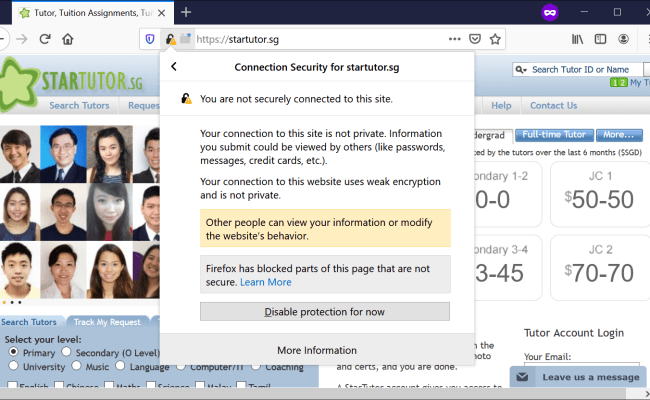Click 'You are not securely connected to this site.'
The width and height of the screenshot is (650, 400).
pyautogui.click(x=296, y=99)
